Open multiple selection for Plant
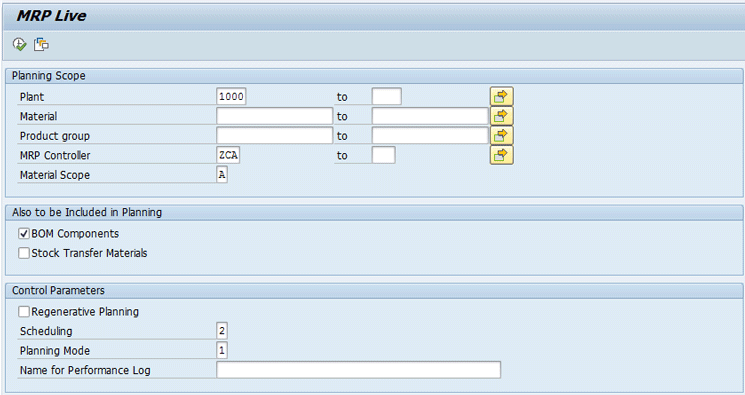Viewport: 745px width, 395px height. pos(501,96)
